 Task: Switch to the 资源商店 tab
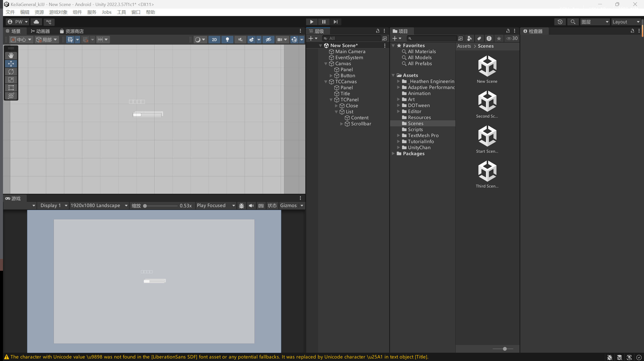pyautogui.click(x=72, y=31)
